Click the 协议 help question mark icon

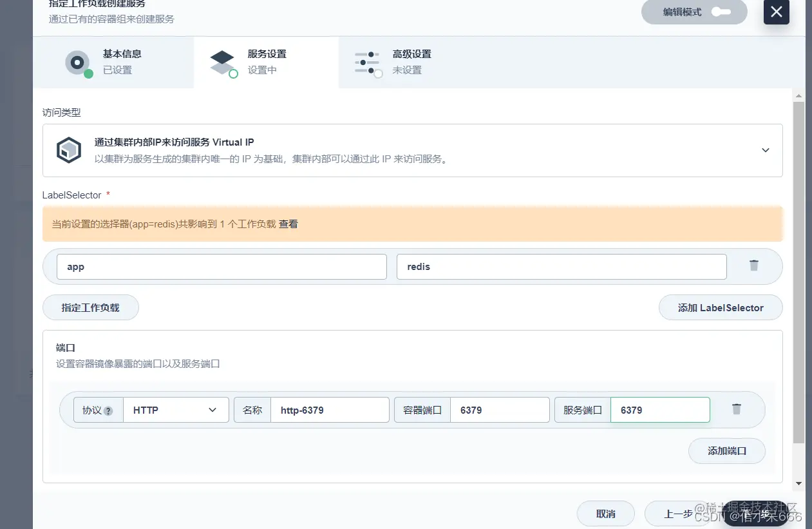(x=107, y=410)
